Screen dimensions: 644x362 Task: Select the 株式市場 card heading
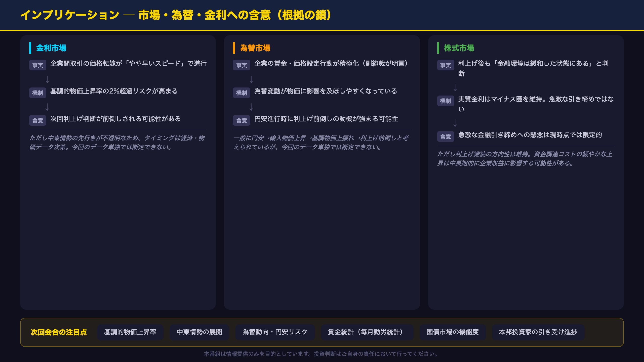tap(459, 48)
